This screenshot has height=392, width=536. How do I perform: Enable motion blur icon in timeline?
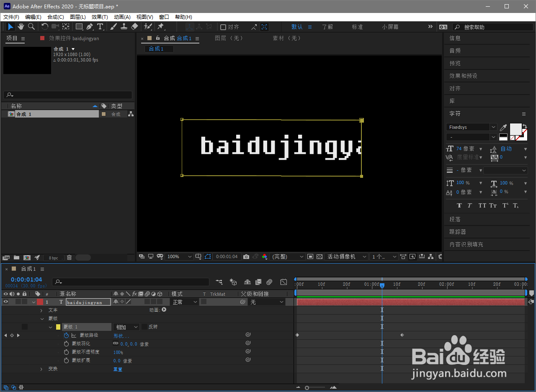point(269,282)
